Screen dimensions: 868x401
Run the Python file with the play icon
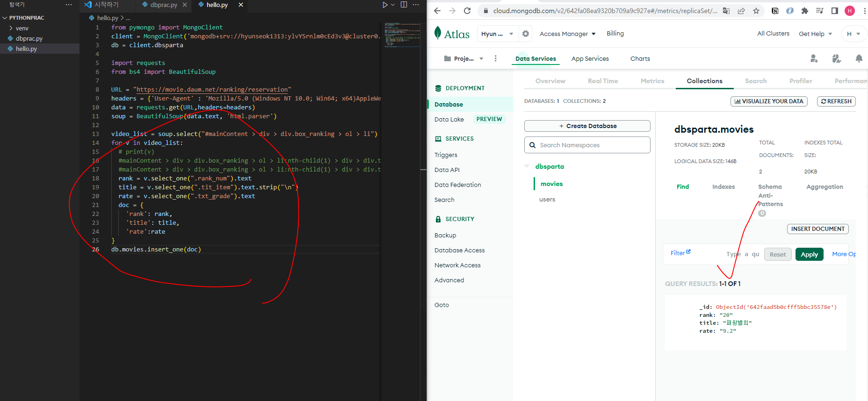[x=385, y=5]
